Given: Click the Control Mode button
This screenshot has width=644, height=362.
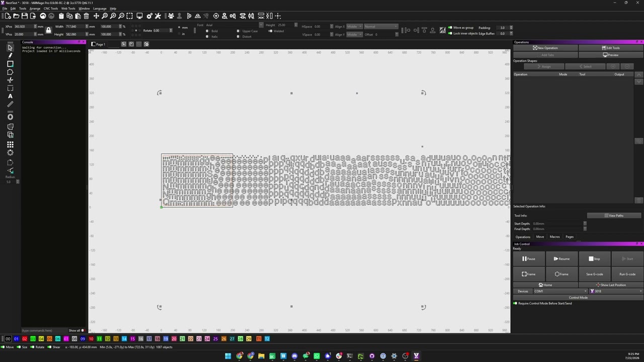Looking at the screenshot, I should tap(578, 298).
